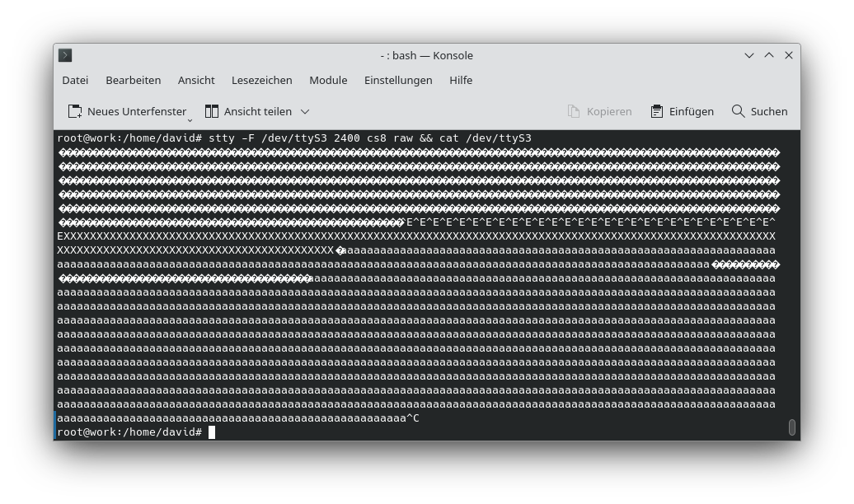
Task: Click the Konsole terminal icon in the titlebar
Action: (x=65, y=55)
